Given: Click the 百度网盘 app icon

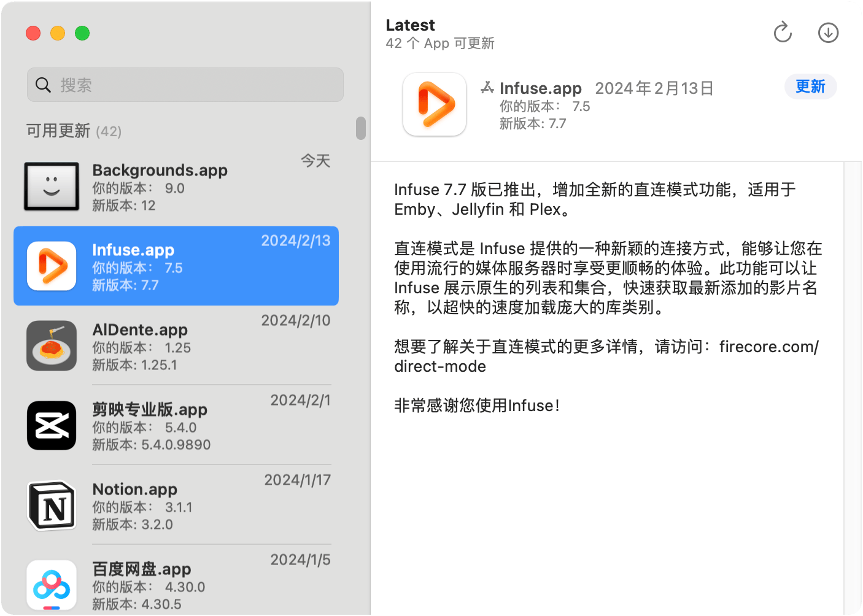Looking at the screenshot, I should pos(52,585).
